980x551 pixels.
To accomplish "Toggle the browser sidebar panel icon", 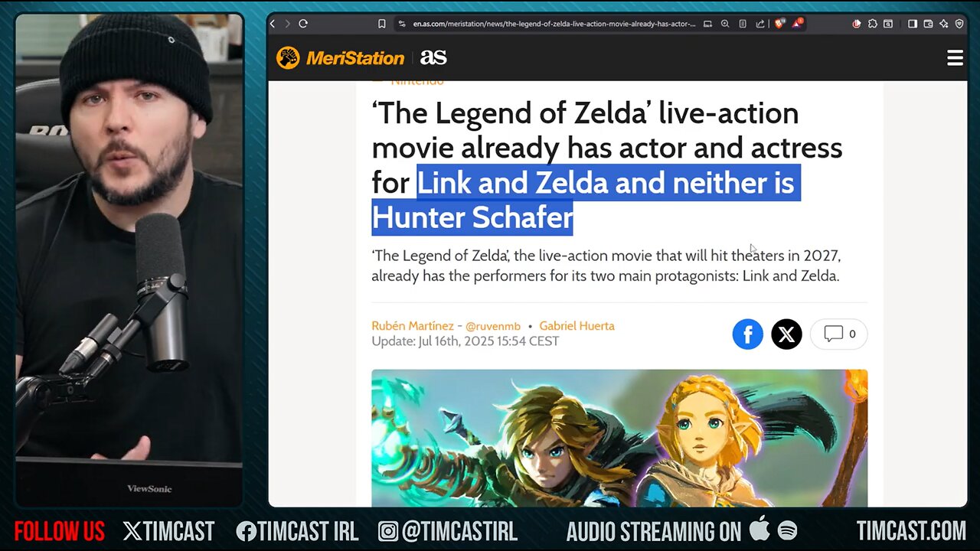I will click(x=913, y=24).
